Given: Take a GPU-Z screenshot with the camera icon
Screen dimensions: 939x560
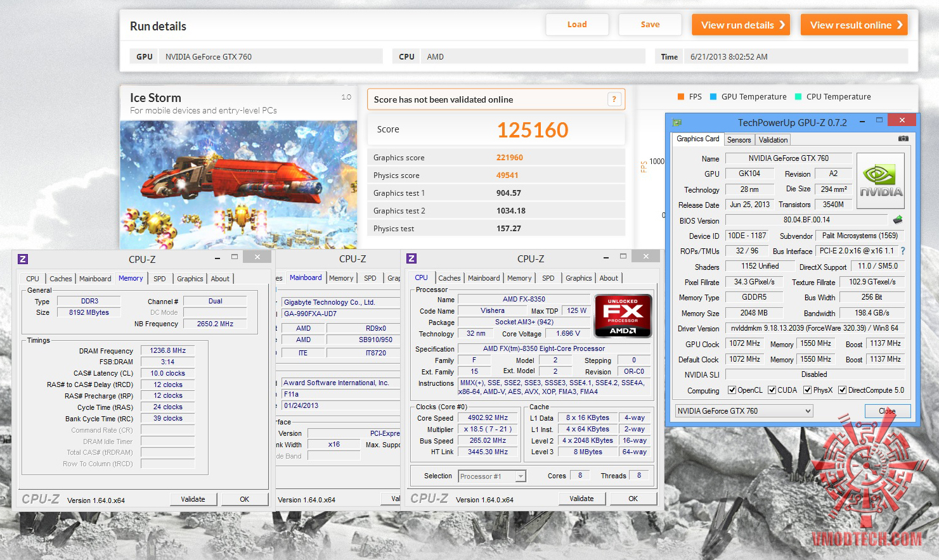Looking at the screenshot, I should pyautogui.click(x=903, y=139).
